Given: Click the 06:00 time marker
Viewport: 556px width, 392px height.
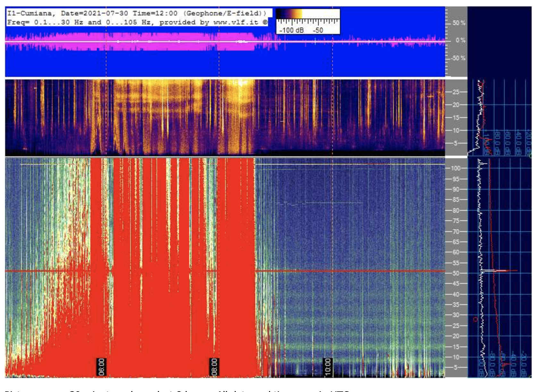Looking at the screenshot, I should click(101, 367).
